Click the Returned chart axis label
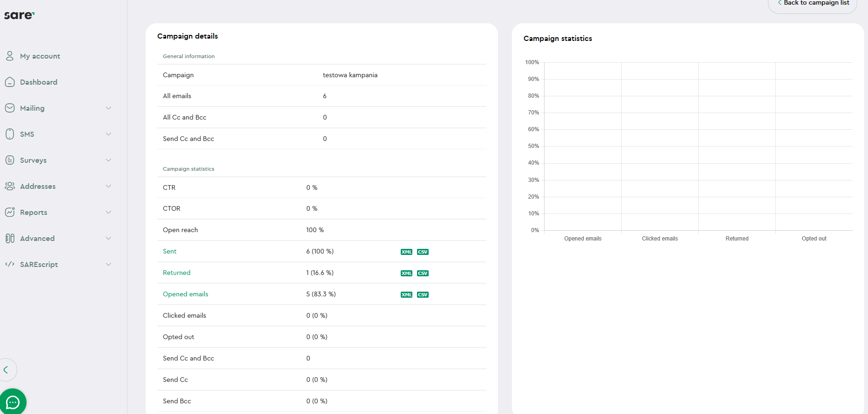The image size is (868, 414). tap(737, 239)
